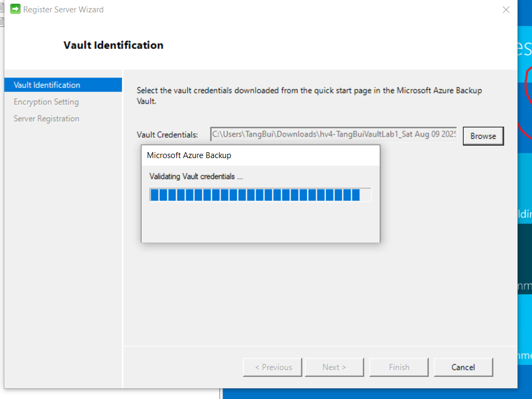Browse for the vault credentials file
This screenshot has height=399, width=532.
(x=483, y=136)
